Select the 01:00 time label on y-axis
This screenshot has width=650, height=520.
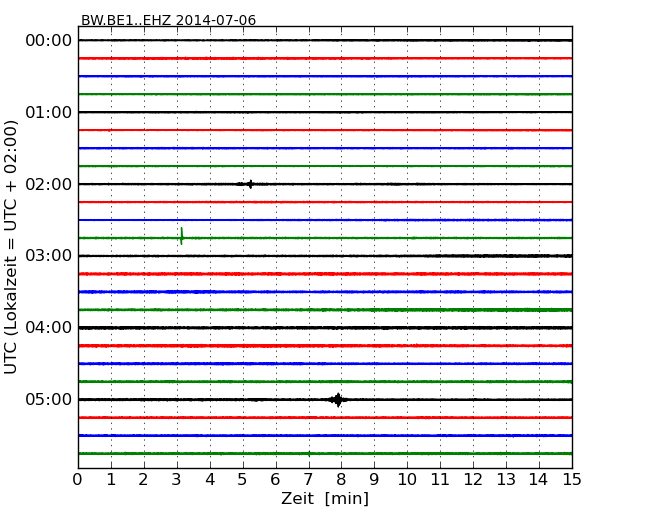pos(49,112)
